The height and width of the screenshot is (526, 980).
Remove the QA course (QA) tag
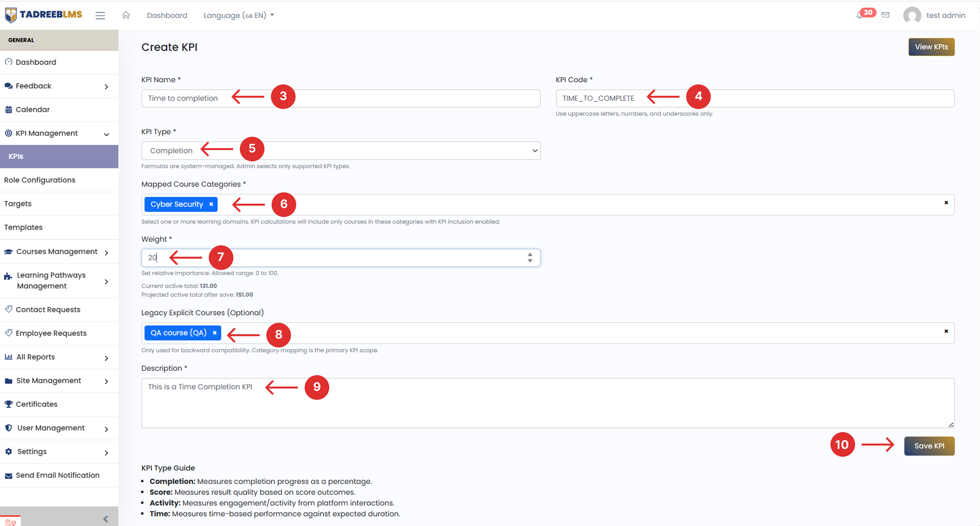[214, 333]
